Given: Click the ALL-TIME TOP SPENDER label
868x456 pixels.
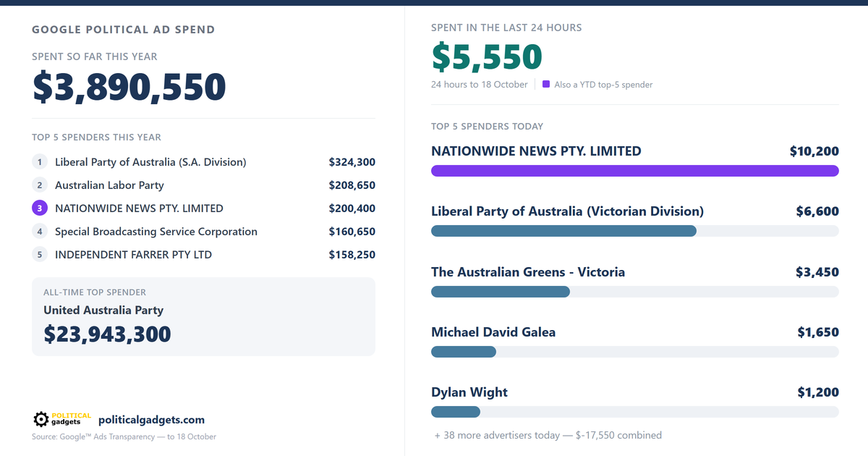Looking at the screenshot, I should click(95, 292).
